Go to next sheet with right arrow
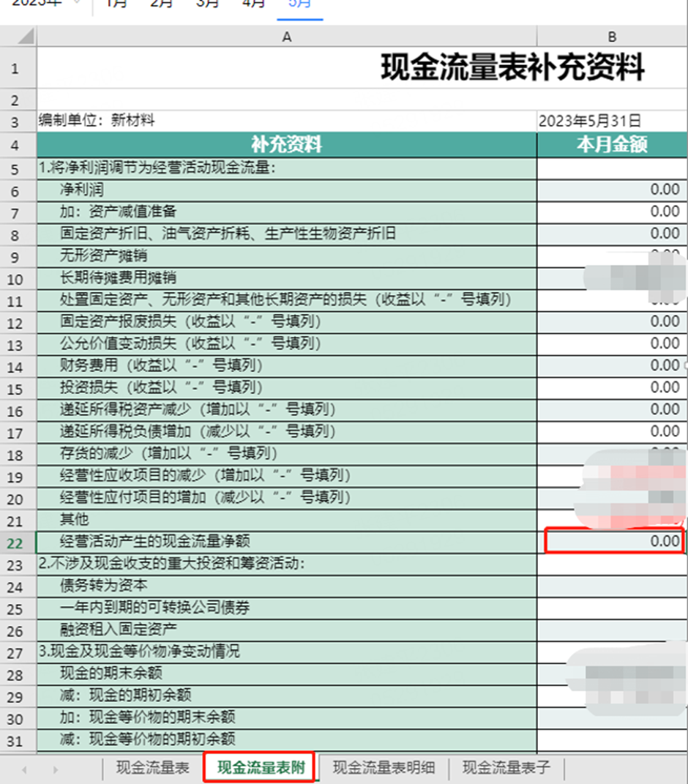This screenshot has width=688, height=784. [x=55, y=769]
